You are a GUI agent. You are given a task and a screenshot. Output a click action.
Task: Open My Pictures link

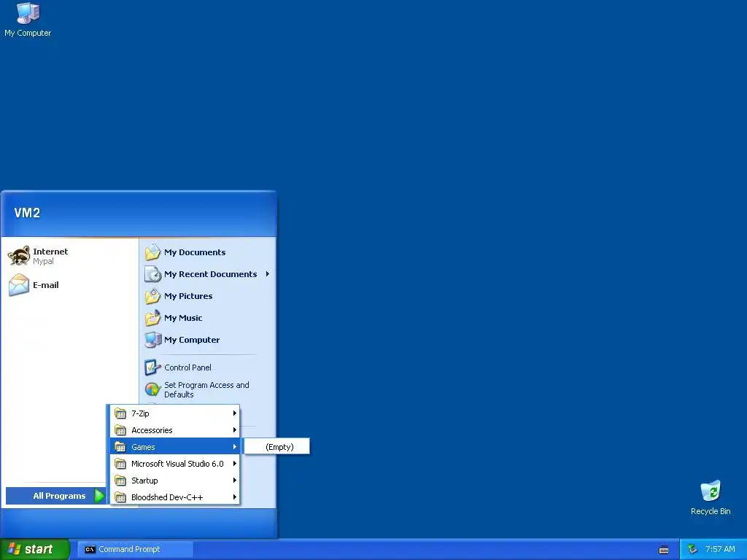click(x=207, y=296)
